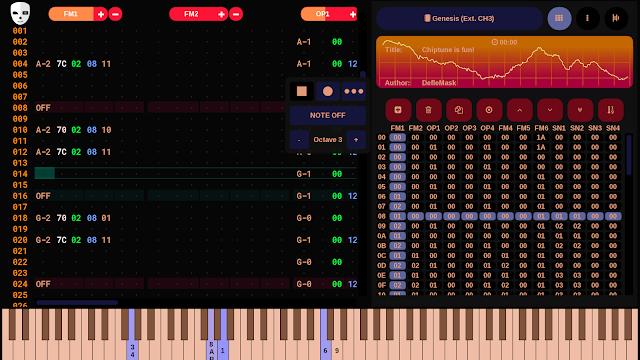640x360 pixels.
Task: Select matrix row 07 FM1 cell 02
Action: point(398,207)
